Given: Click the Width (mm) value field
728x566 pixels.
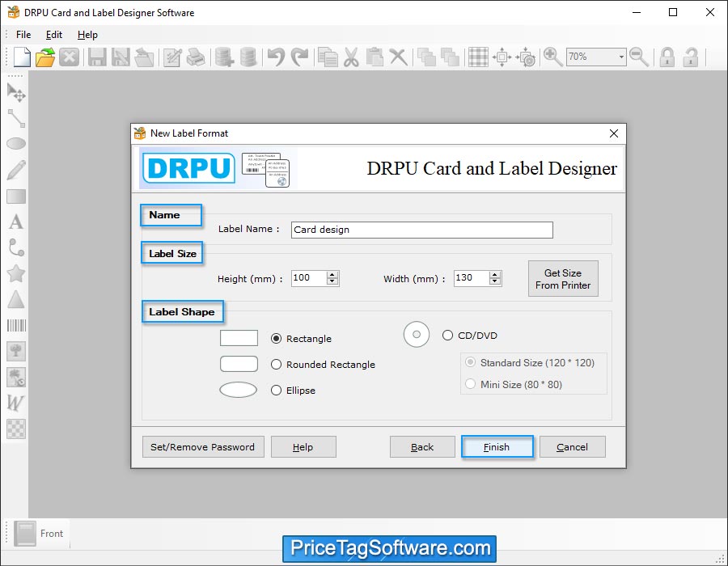Looking at the screenshot, I should click(x=472, y=278).
